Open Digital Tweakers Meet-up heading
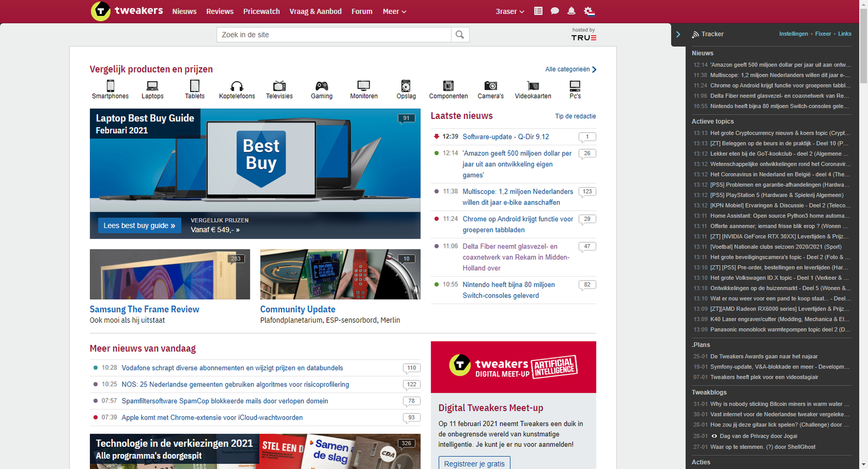This screenshot has height=469, width=868. [x=491, y=408]
